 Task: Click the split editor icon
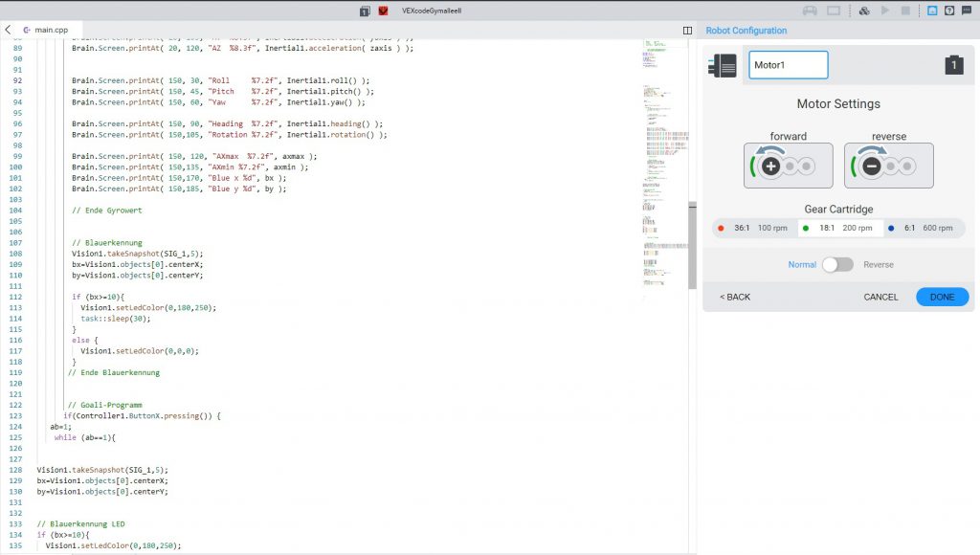(x=687, y=30)
